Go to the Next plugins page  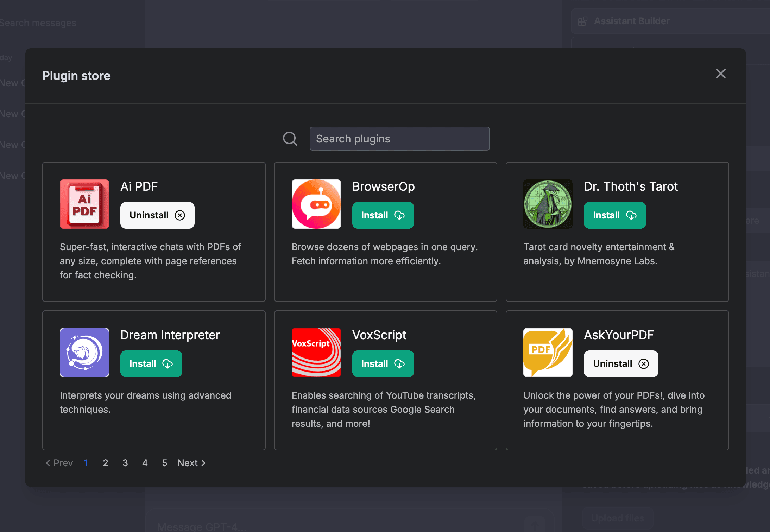pyautogui.click(x=191, y=463)
